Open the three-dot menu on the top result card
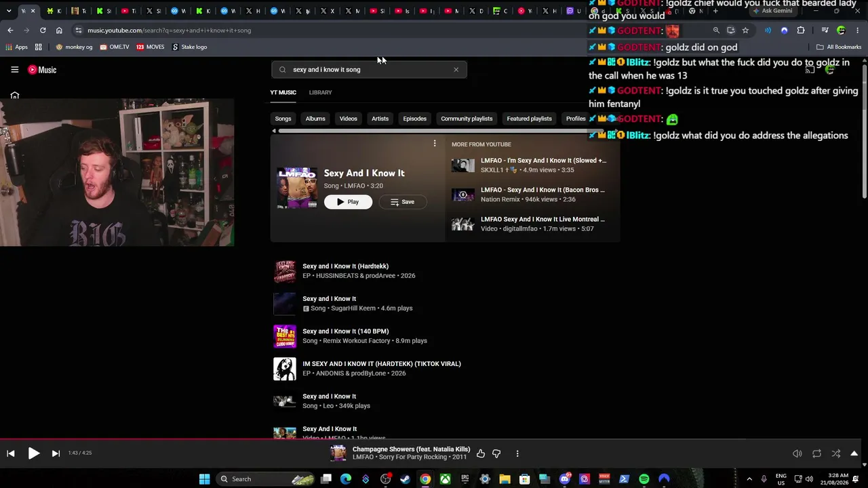The height and width of the screenshot is (488, 868). [x=435, y=144]
